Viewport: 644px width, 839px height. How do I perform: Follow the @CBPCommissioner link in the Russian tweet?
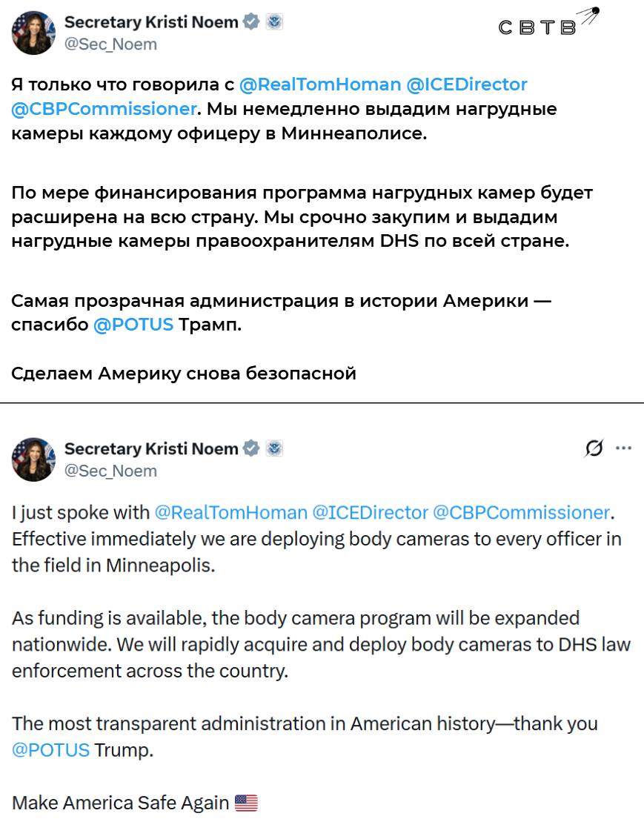(x=104, y=110)
